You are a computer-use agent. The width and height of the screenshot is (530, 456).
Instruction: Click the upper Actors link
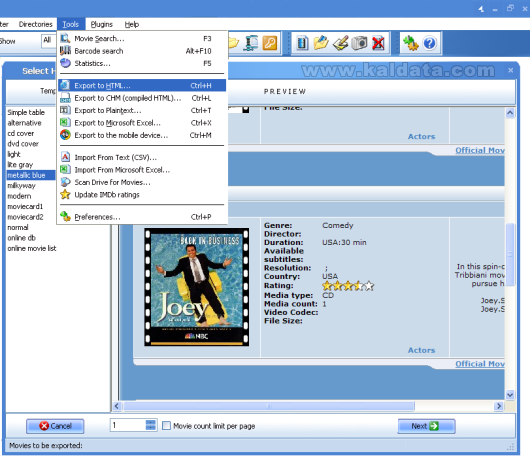pyautogui.click(x=421, y=137)
